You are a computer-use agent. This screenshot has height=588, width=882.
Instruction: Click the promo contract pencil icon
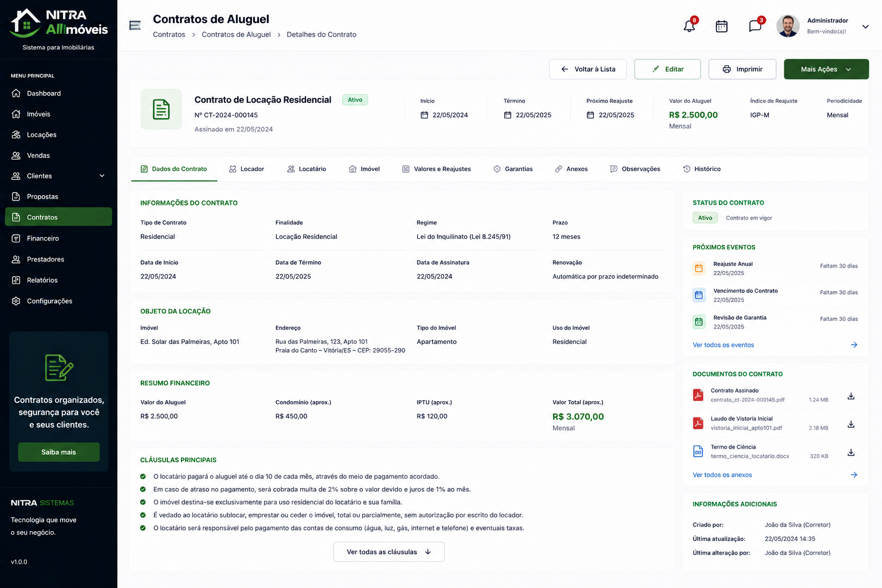[59, 368]
